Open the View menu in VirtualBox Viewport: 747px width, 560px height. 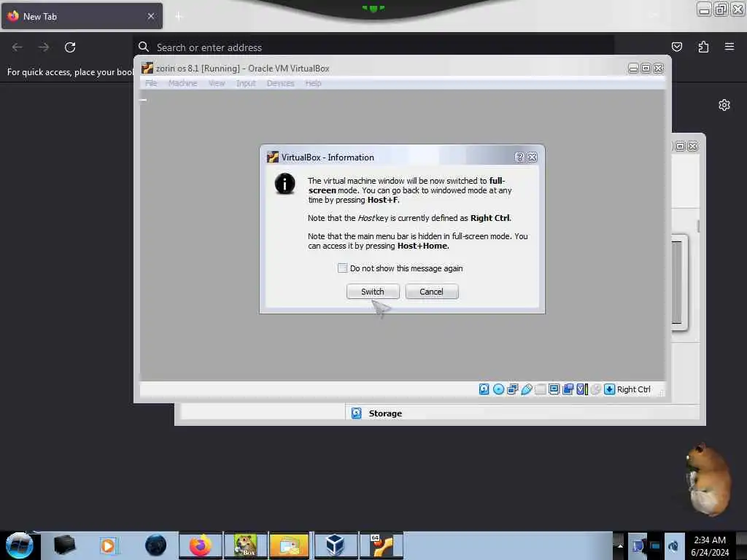pos(217,83)
